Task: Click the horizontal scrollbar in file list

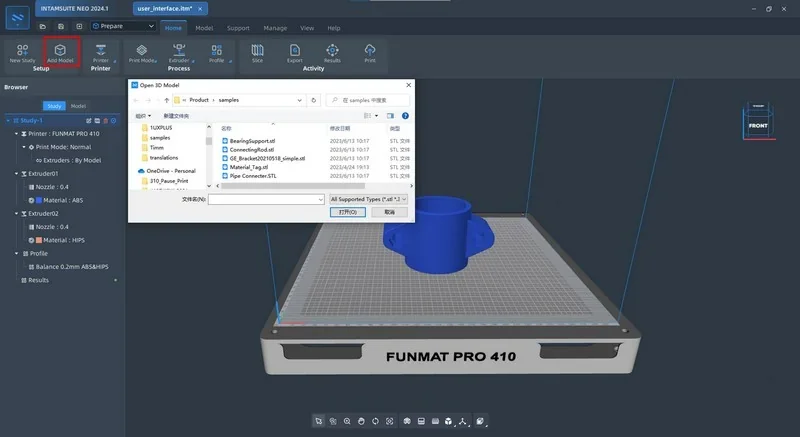Action: pyautogui.click(x=293, y=186)
